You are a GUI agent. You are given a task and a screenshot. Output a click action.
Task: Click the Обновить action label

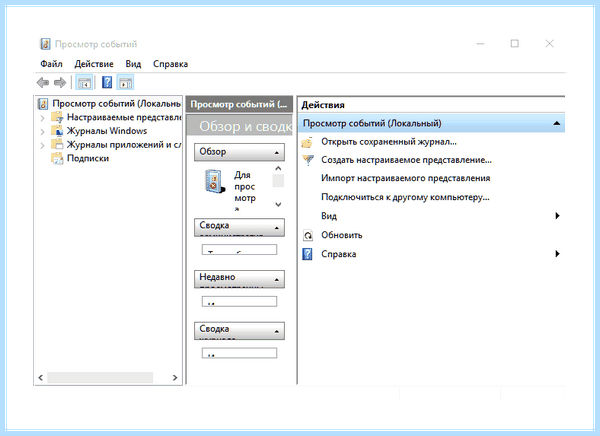click(x=342, y=235)
